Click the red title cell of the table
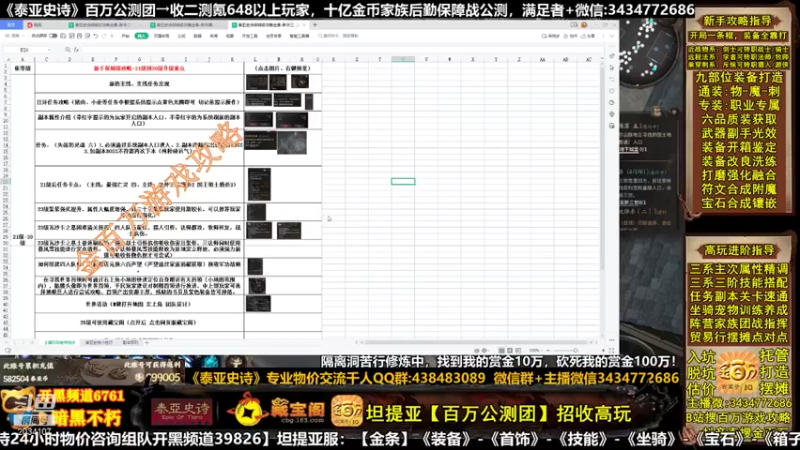This screenshot has height=450, width=800. (139, 68)
